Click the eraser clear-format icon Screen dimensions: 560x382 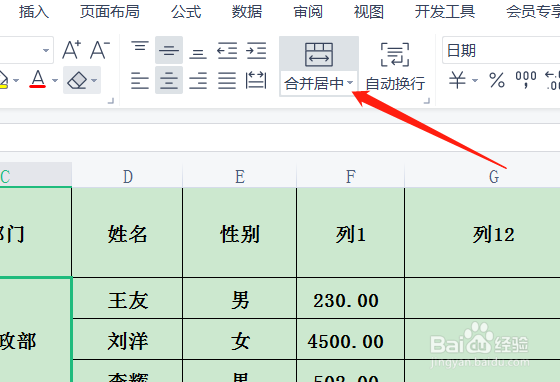[x=77, y=80]
